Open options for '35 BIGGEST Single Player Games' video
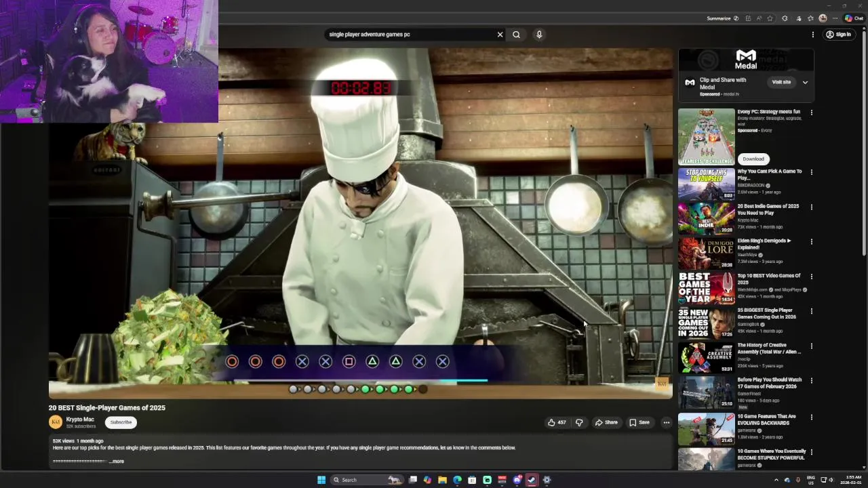868x488 pixels. pyautogui.click(x=811, y=311)
